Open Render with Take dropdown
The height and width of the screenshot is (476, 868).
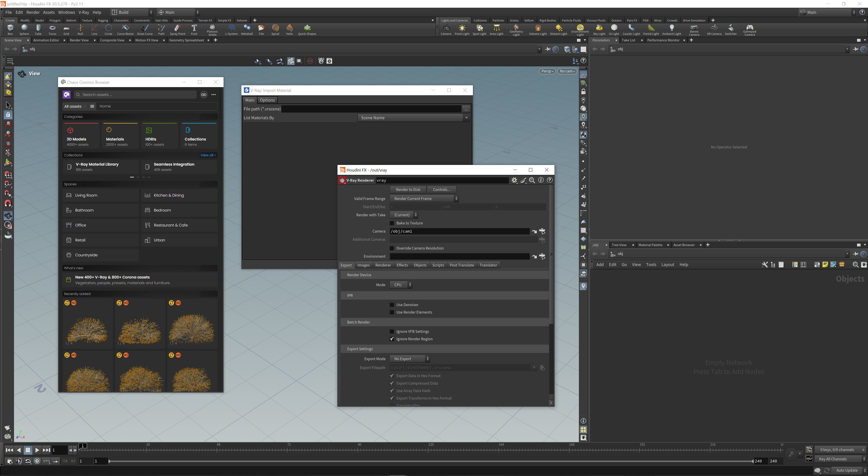pos(404,215)
